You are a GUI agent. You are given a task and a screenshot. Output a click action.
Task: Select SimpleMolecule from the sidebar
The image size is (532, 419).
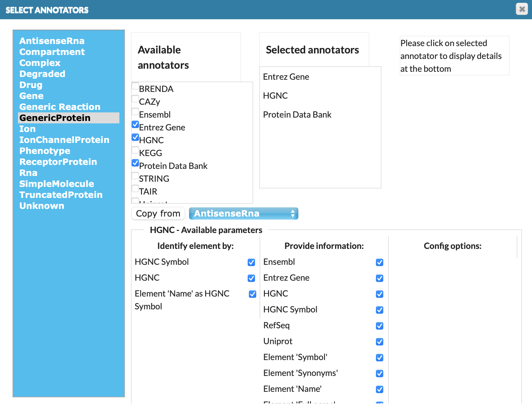coord(56,184)
